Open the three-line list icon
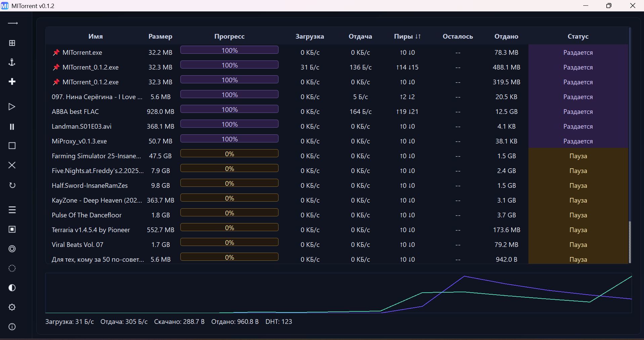 [x=12, y=210]
